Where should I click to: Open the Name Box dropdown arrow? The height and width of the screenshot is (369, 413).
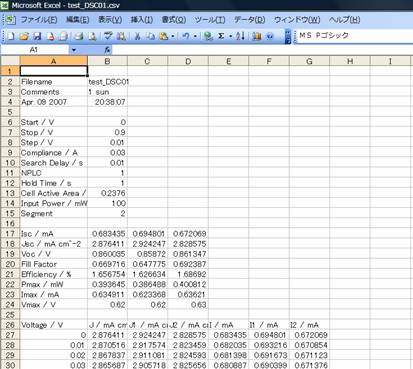74,50
